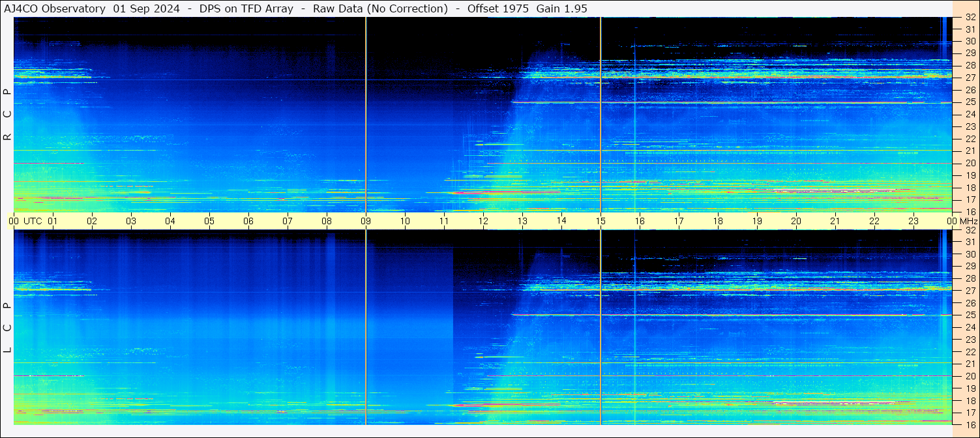Image resolution: width=980 pixels, height=438 pixels.
Task: Click the '32' MHz scale label of LCP panel
Action: (970, 230)
